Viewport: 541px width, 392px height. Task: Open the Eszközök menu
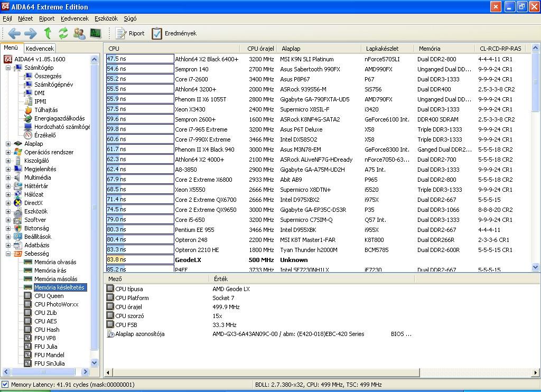point(106,18)
